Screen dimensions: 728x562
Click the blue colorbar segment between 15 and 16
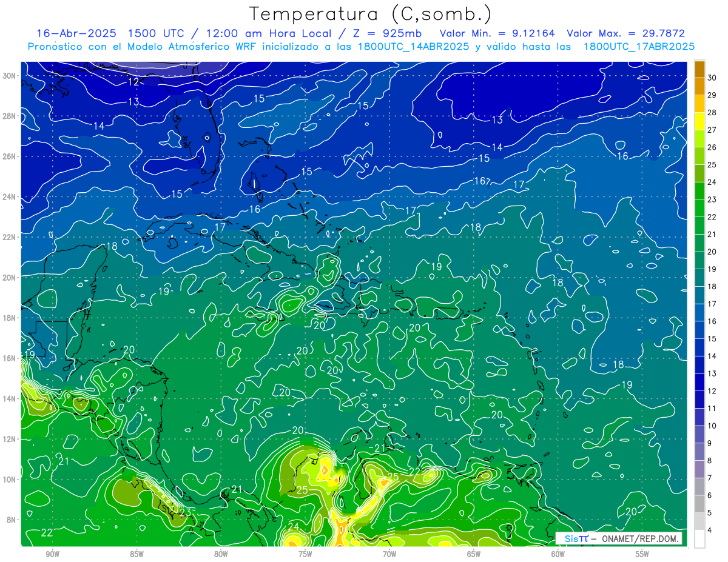[x=699, y=330]
